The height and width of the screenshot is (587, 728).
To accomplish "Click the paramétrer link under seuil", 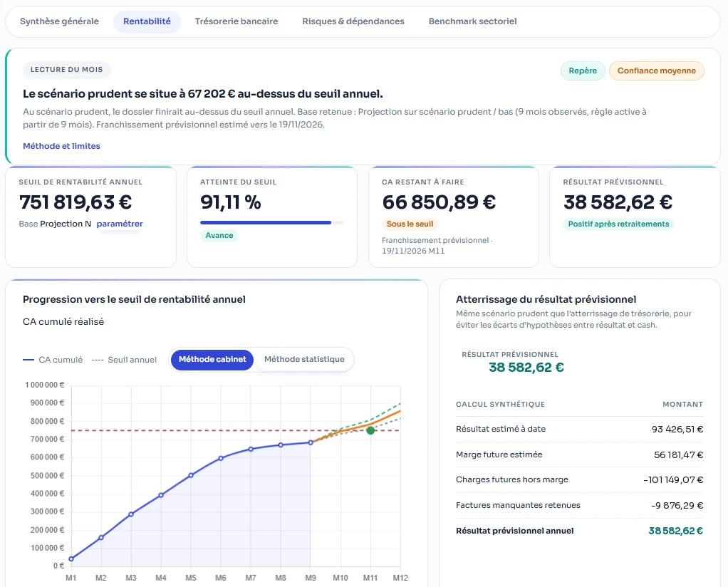I will pos(120,224).
